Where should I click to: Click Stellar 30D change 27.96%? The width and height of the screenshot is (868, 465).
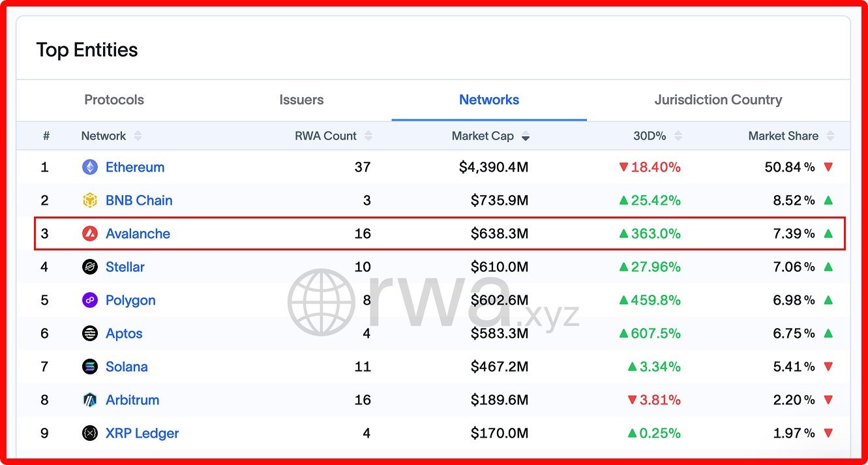click(x=655, y=267)
